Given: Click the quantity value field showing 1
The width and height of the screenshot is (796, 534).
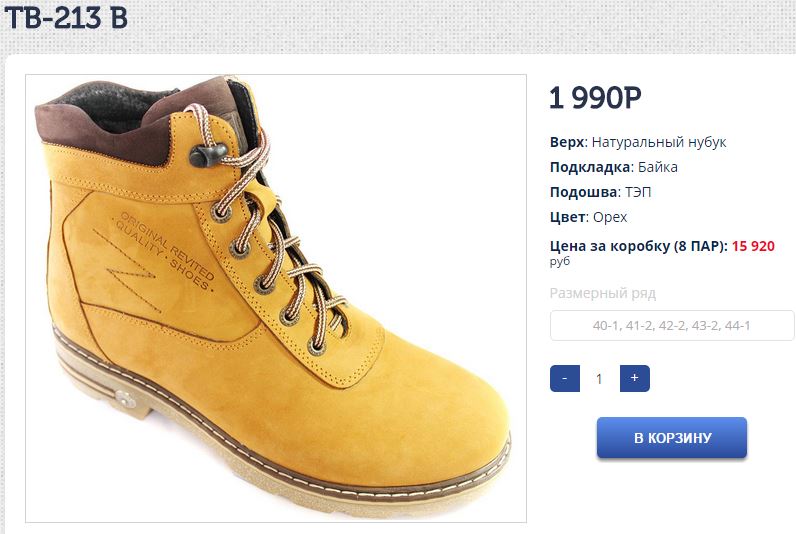Looking at the screenshot, I should (599, 379).
